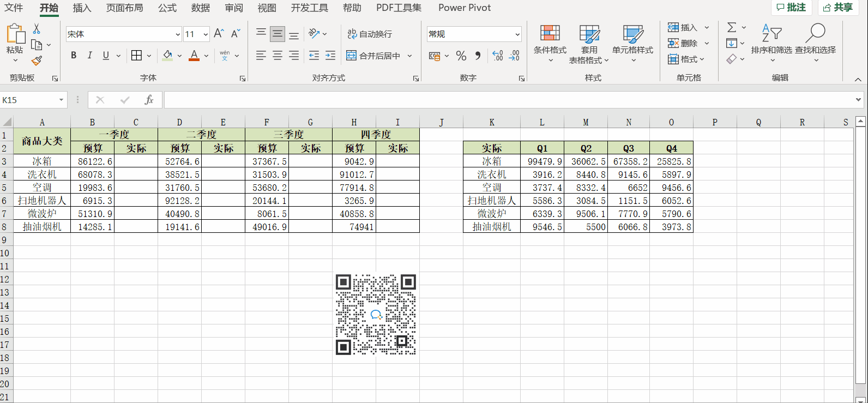
Task: Apply cell borders icon
Action: coord(136,55)
